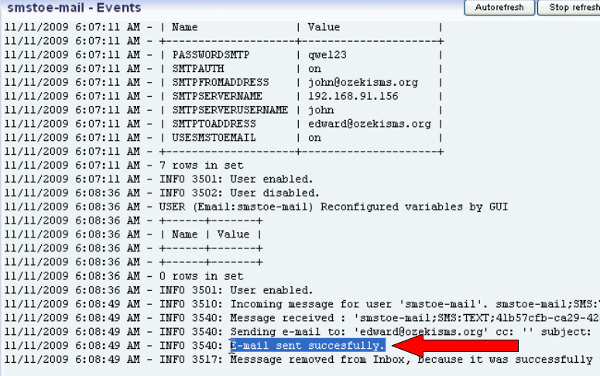
Task: Select the SMTPAUTH log row name
Action: click(x=198, y=68)
